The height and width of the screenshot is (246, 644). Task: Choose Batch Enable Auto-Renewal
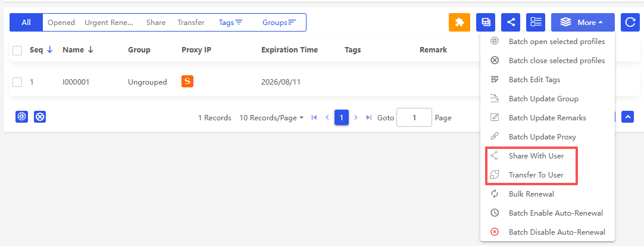(x=548, y=213)
